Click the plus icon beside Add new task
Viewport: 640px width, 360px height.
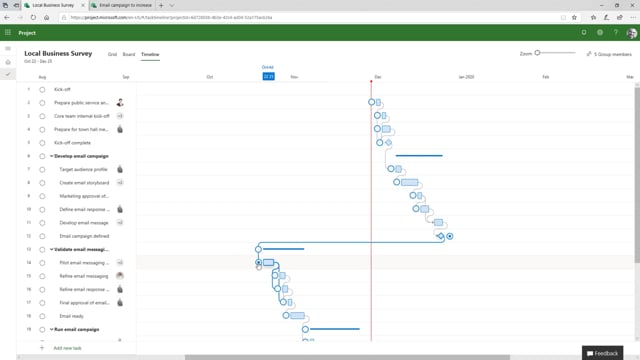[x=42, y=348]
